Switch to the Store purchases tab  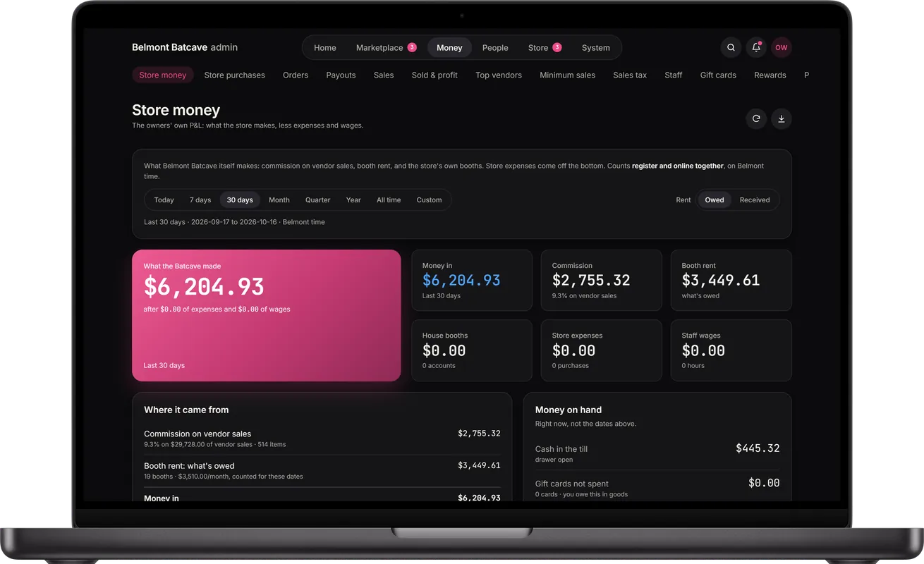pyautogui.click(x=235, y=75)
